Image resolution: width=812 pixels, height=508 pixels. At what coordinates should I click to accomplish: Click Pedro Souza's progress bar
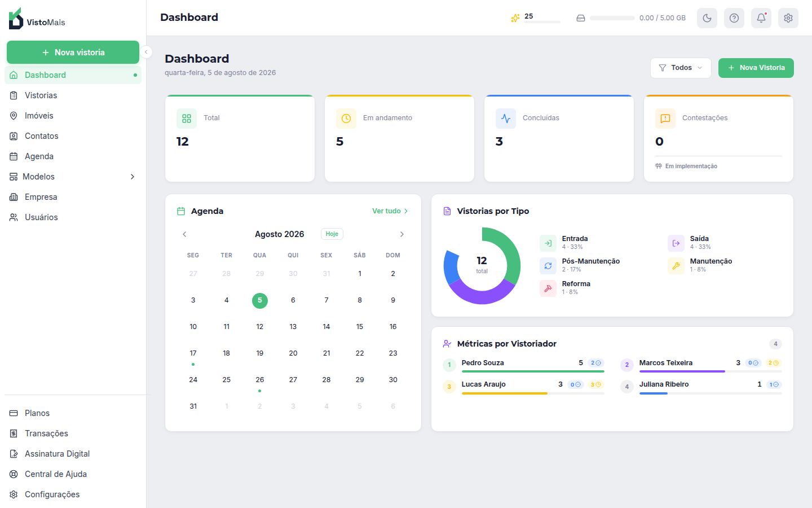click(533, 371)
